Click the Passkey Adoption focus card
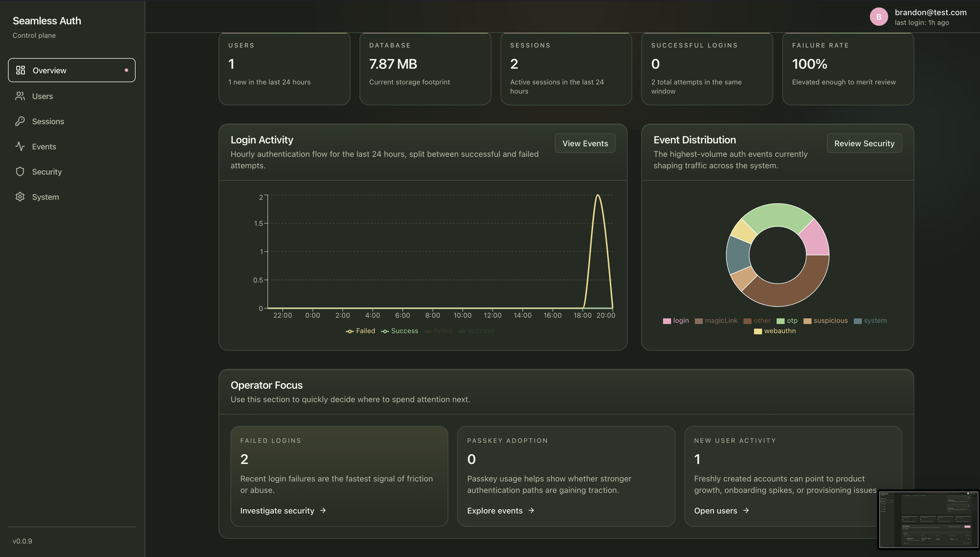Viewport: 980px width, 557px height. [566, 476]
